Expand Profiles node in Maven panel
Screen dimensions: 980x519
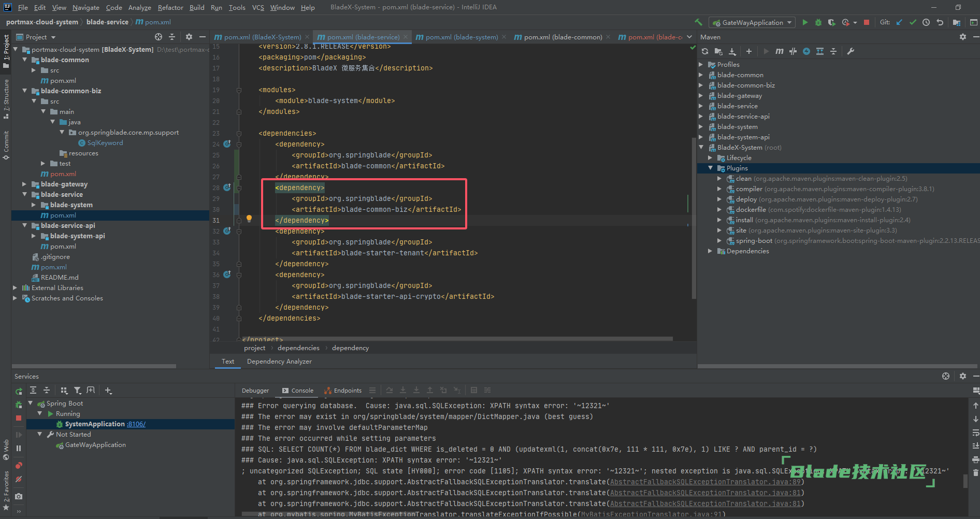[x=701, y=64]
